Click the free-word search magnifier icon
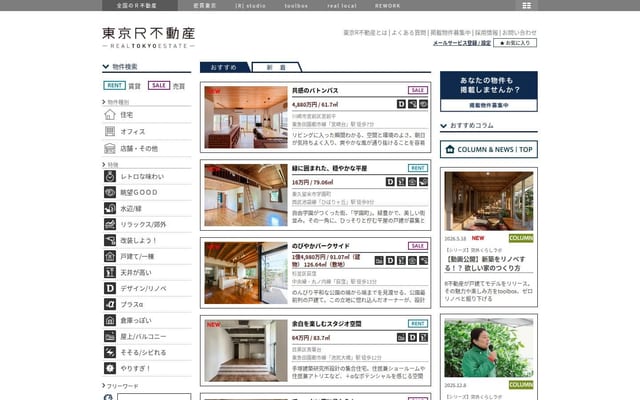The image size is (640, 400). (108, 398)
